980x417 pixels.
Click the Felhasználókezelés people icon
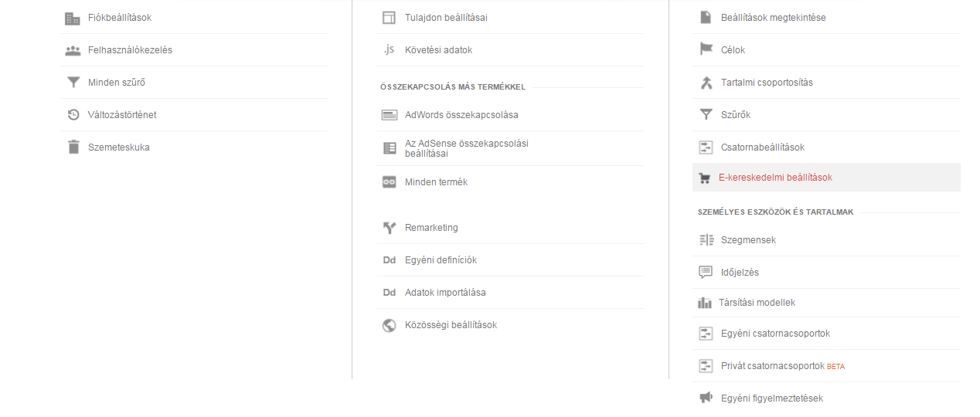pos(73,50)
